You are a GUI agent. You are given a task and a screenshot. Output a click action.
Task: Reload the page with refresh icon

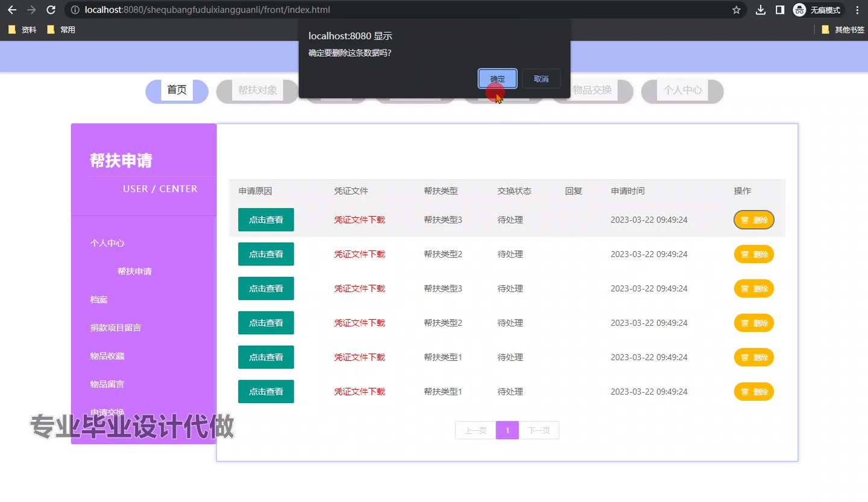(x=51, y=10)
